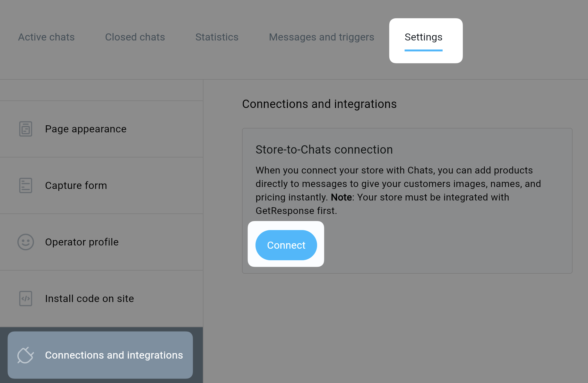Click the Store-to-Chats connection card title
Viewport: 588px width, 383px height.
[324, 150]
